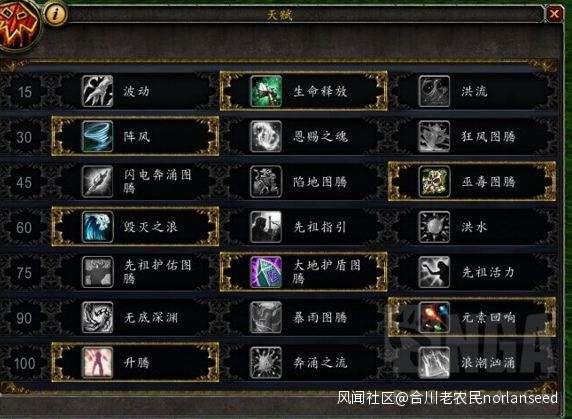
Task: Select the 狂风图腾 talent icon
Action: (434, 136)
